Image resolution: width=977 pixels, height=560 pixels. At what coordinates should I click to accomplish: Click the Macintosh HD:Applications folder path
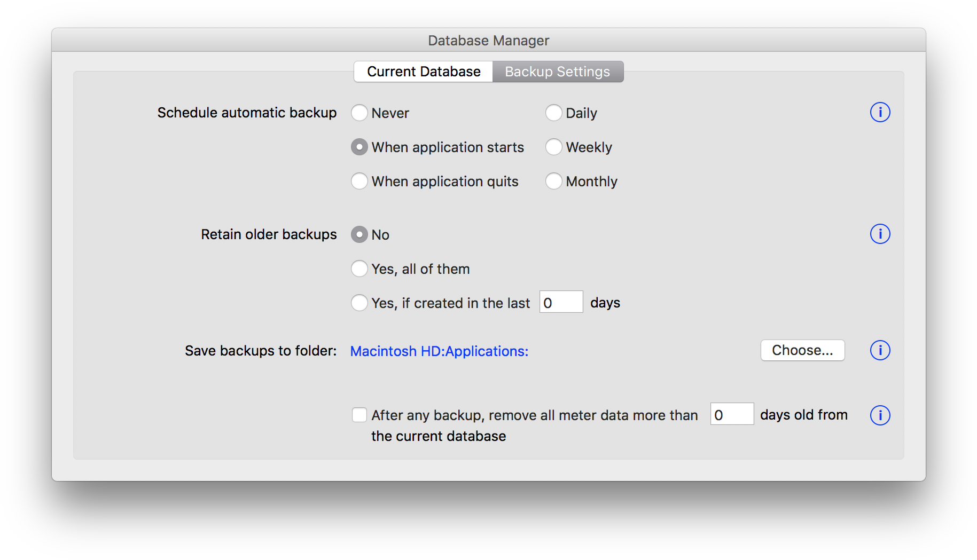pyautogui.click(x=439, y=351)
